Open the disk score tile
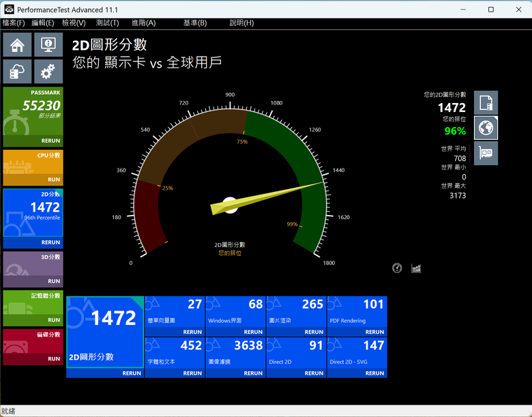Viewport: 532px width, 417px height. pos(33,341)
